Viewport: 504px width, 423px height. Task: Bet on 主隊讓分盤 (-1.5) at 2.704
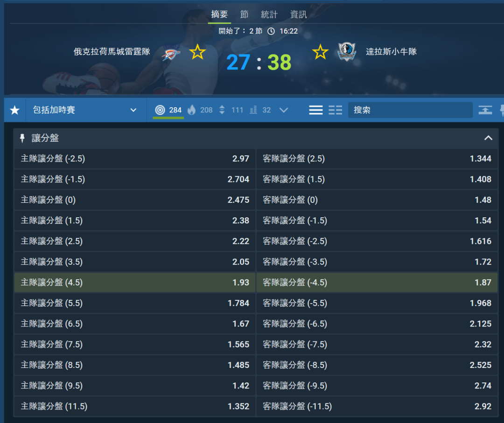point(135,179)
